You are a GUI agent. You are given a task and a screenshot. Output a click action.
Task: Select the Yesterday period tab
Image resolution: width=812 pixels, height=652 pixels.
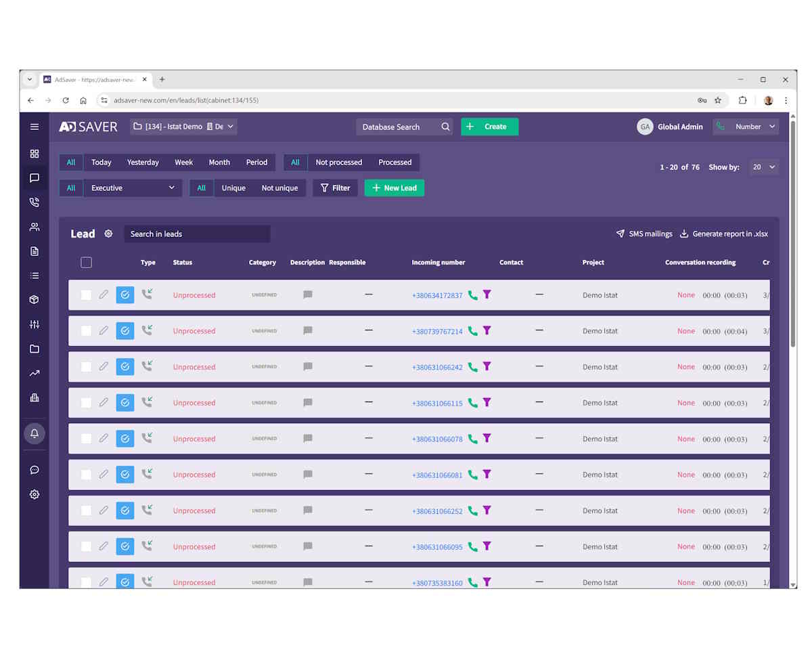click(x=143, y=162)
